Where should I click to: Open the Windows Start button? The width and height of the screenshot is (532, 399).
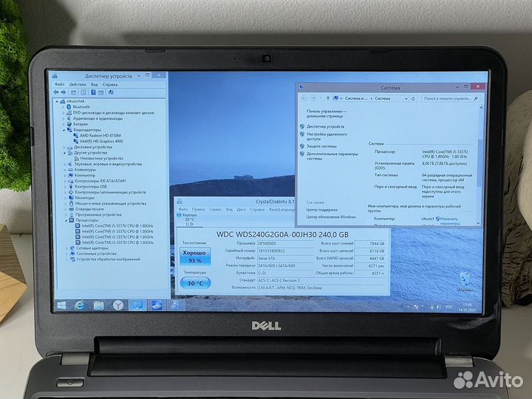(62, 305)
